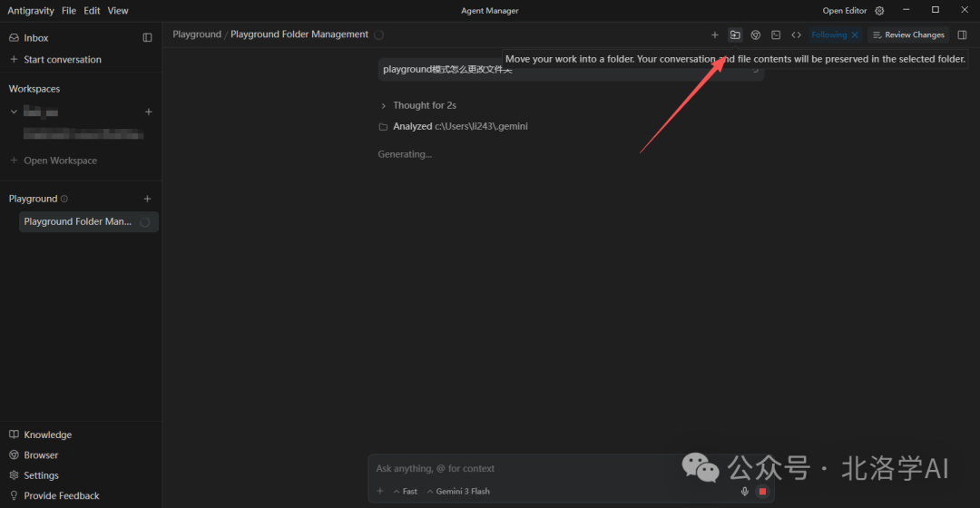980x508 pixels.
Task: Stop generation with the red stop button
Action: (762, 492)
